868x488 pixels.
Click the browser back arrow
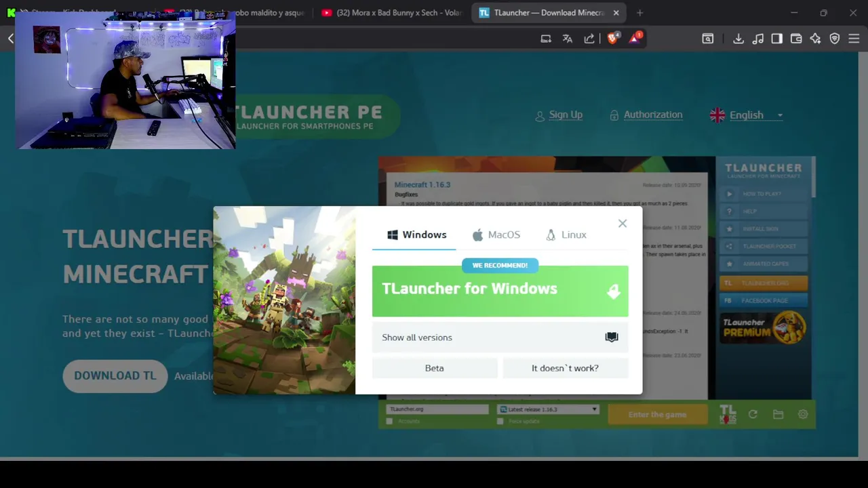[x=11, y=39]
